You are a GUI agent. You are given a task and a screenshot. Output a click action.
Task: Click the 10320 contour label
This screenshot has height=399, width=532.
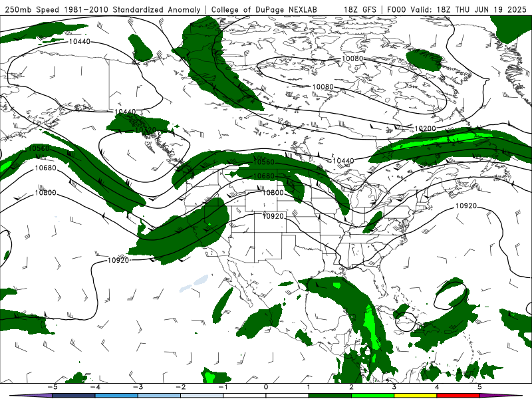coord(146,130)
